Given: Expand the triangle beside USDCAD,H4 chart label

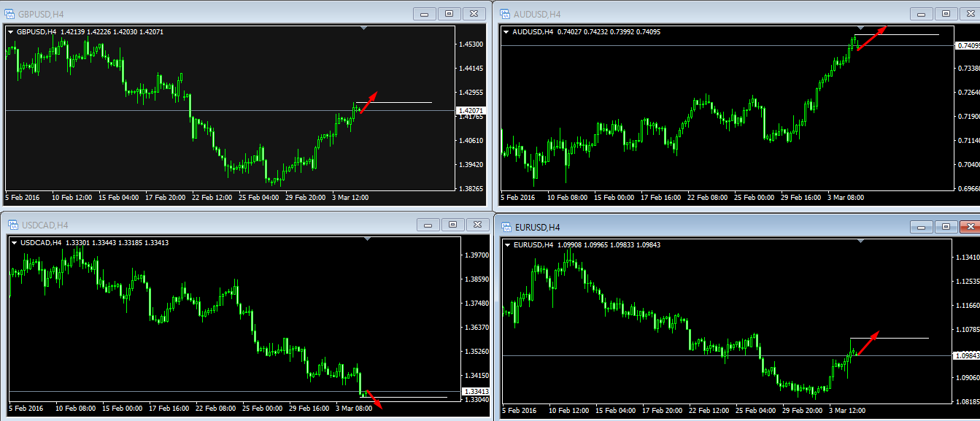Looking at the screenshot, I should [15, 243].
